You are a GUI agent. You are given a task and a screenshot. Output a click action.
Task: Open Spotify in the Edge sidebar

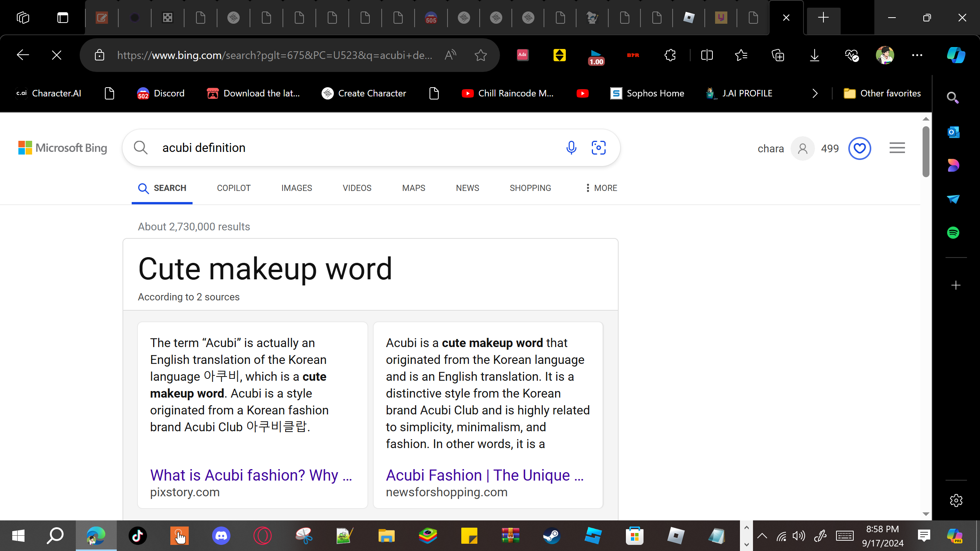pos(953,233)
